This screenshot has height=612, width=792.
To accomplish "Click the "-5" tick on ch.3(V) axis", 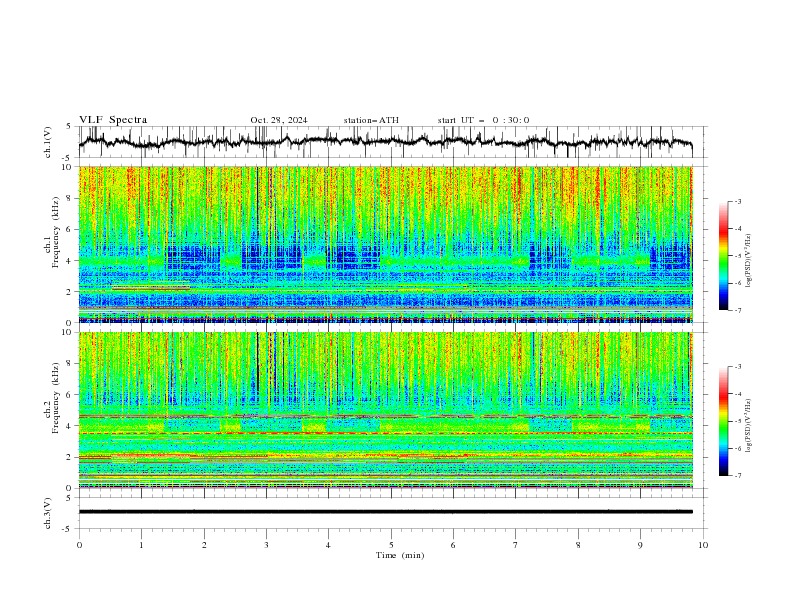I will 68,529.
